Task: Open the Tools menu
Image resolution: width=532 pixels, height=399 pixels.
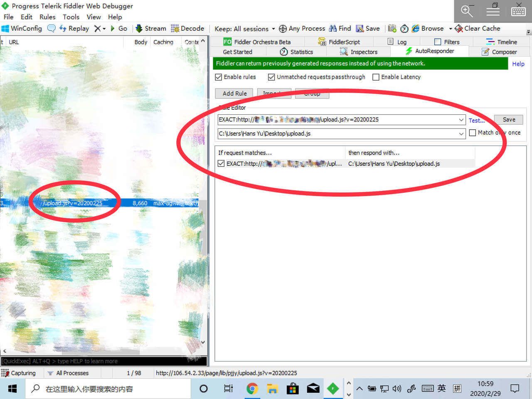Action: [x=71, y=17]
